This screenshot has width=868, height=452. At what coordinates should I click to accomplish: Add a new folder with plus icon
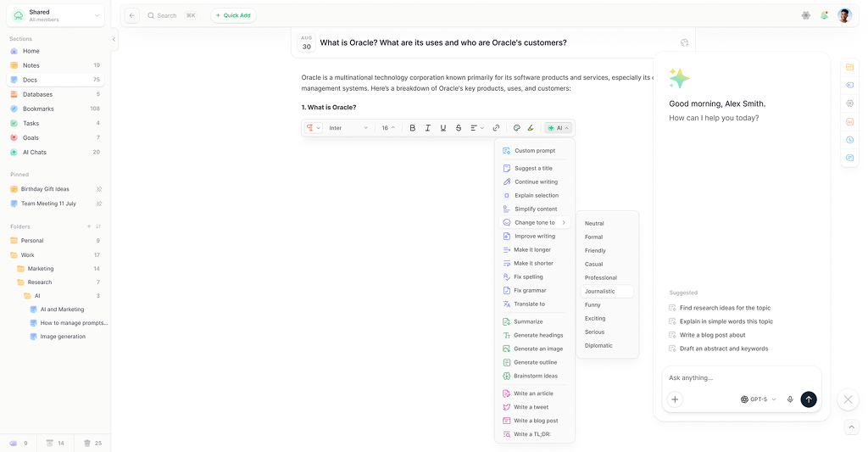point(88,226)
